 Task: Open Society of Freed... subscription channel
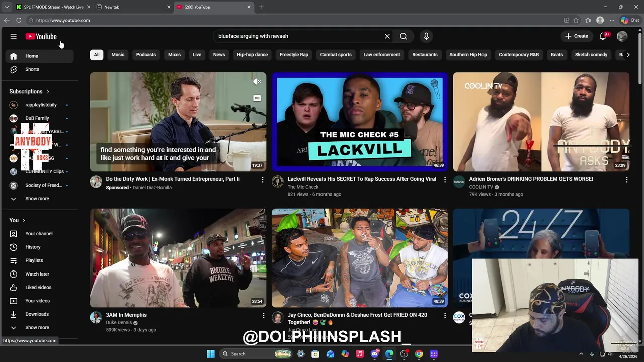(38, 185)
